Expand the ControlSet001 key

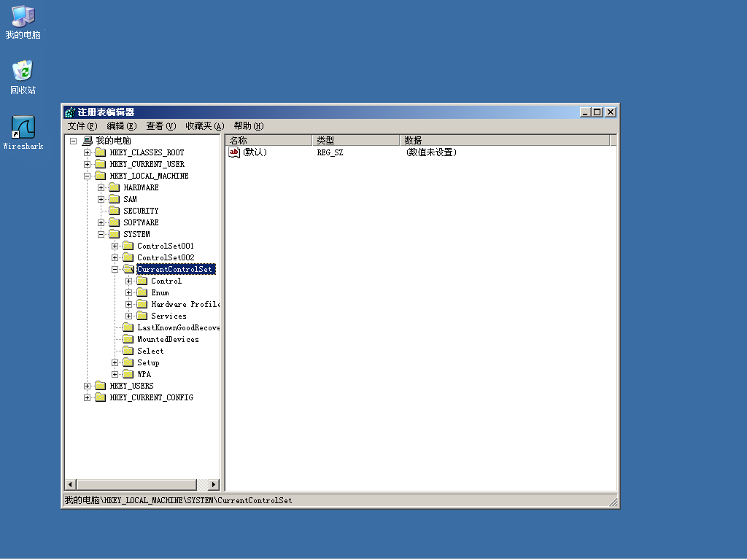[115, 246]
